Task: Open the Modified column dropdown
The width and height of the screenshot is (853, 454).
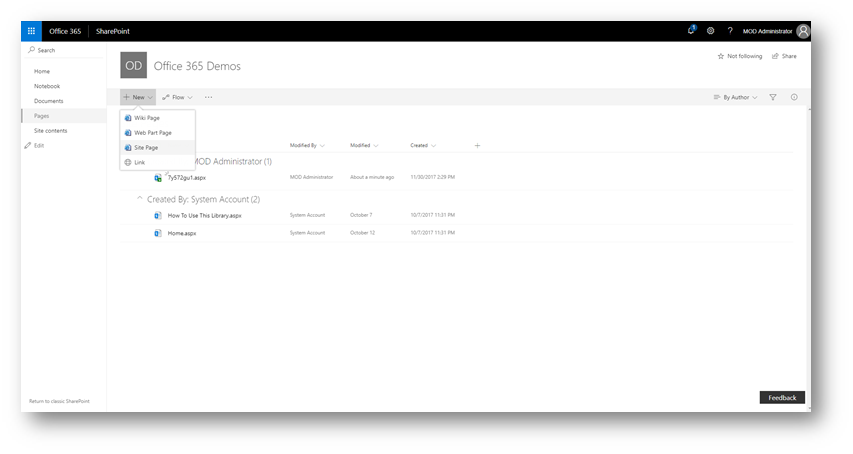Action: (364, 145)
